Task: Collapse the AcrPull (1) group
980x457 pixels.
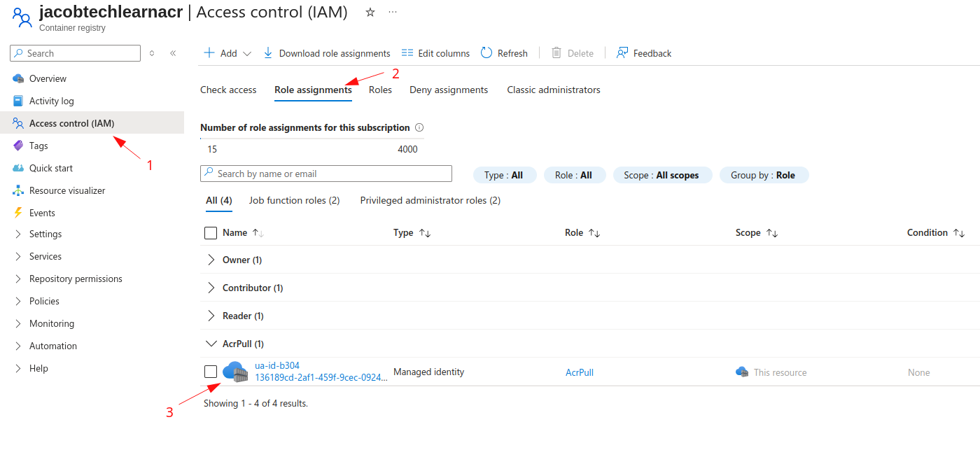Action: 211,344
